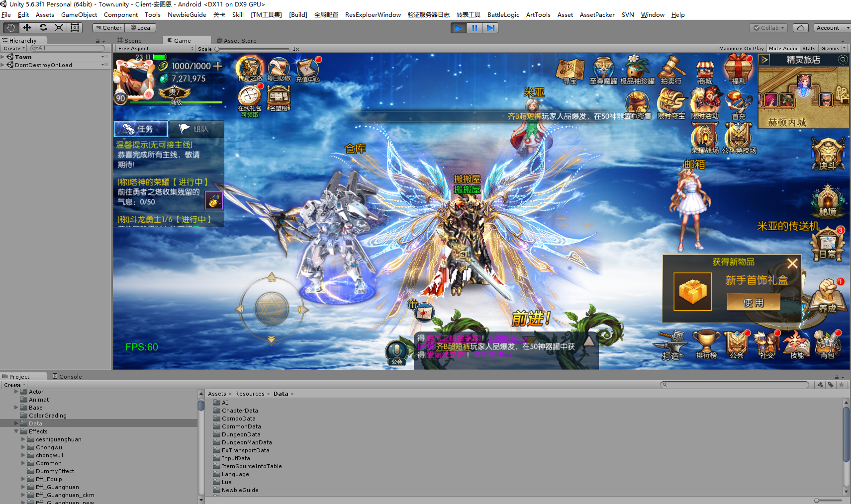Screen dimensions: 851x504
Task: Click the Center pivot button
Action: coord(108,28)
